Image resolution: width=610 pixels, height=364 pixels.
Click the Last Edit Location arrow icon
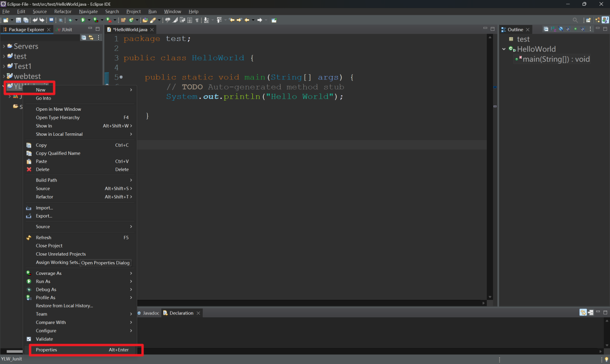pos(232,20)
